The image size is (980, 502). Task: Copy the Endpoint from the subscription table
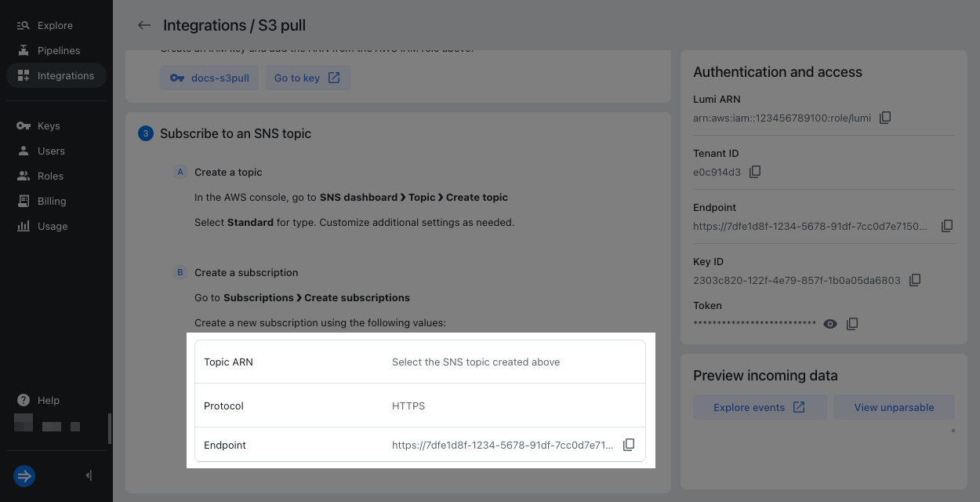[x=629, y=444]
